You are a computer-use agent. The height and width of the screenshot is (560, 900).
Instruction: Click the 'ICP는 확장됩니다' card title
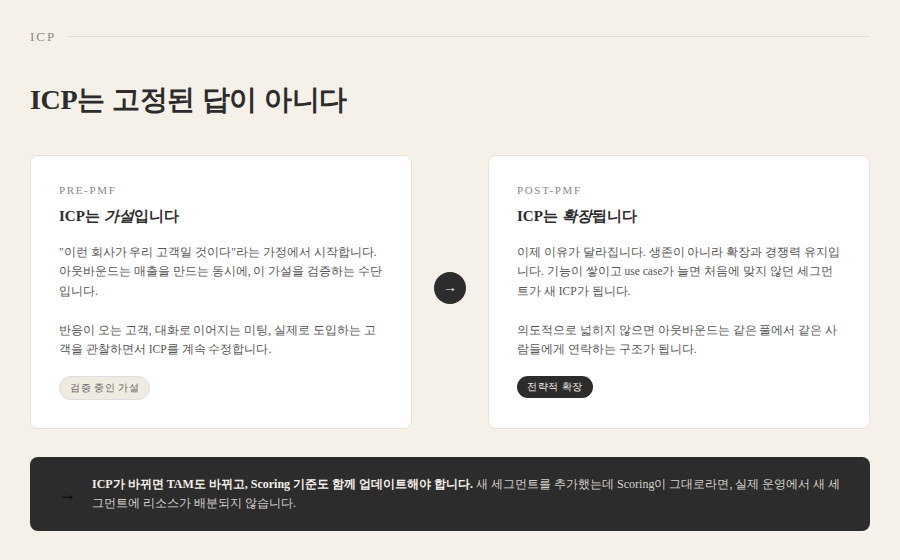tap(576, 216)
